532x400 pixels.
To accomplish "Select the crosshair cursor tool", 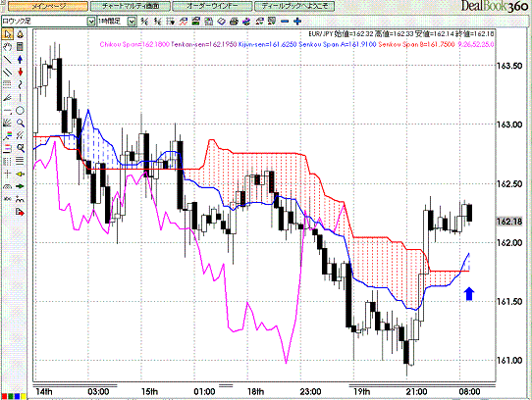I will (x=8, y=174).
